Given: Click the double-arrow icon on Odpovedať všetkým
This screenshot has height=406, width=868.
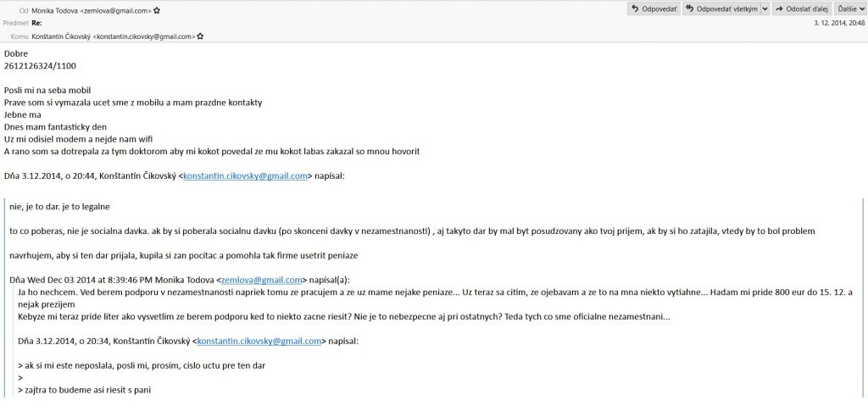Looking at the screenshot, I should [x=690, y=8].
